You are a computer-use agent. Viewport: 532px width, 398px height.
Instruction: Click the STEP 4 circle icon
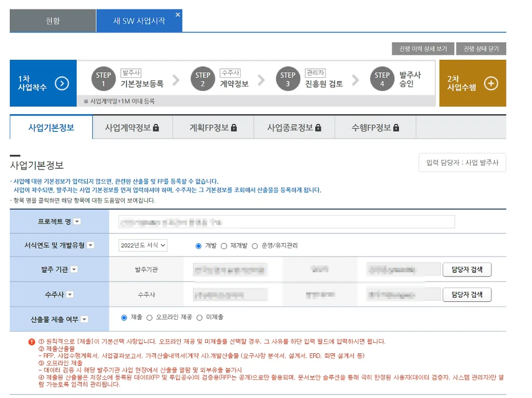coord(382,79)
